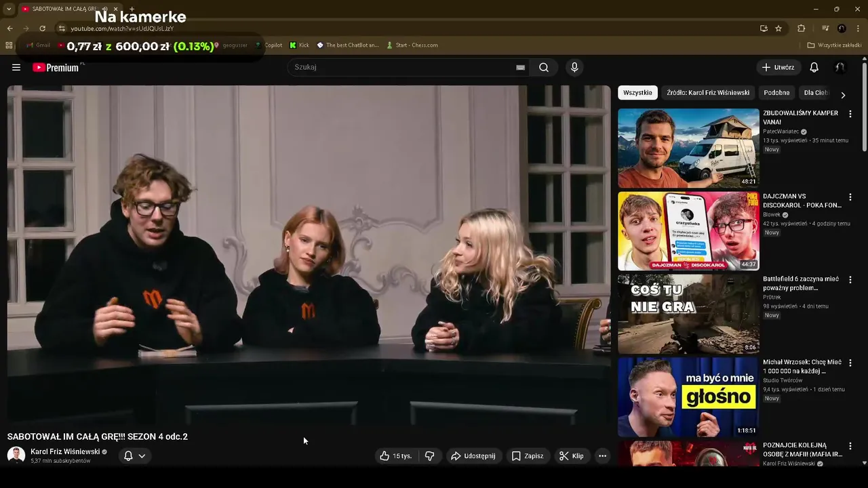
Task: Install app icon in address bar
Action: pos(764,28)
